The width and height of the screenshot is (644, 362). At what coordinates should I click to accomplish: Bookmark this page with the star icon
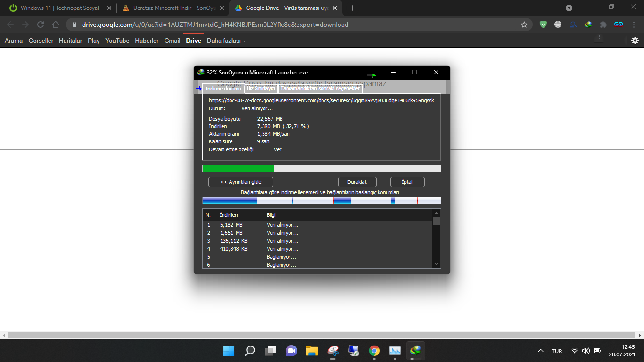524,25
